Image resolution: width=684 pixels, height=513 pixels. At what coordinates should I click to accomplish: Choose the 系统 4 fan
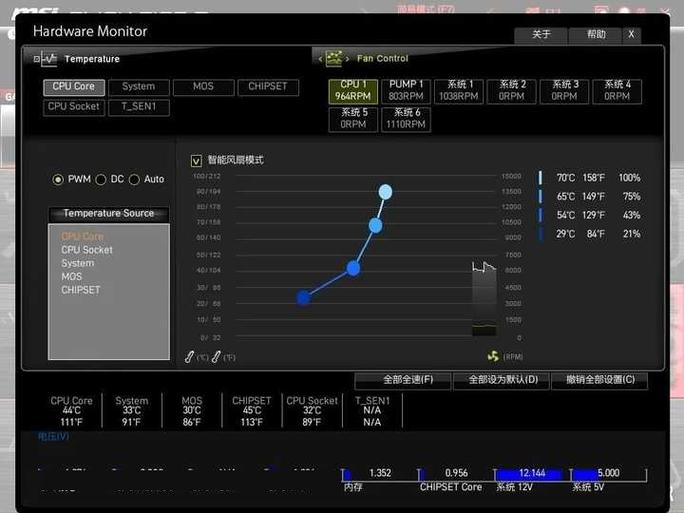coord(617,91)
